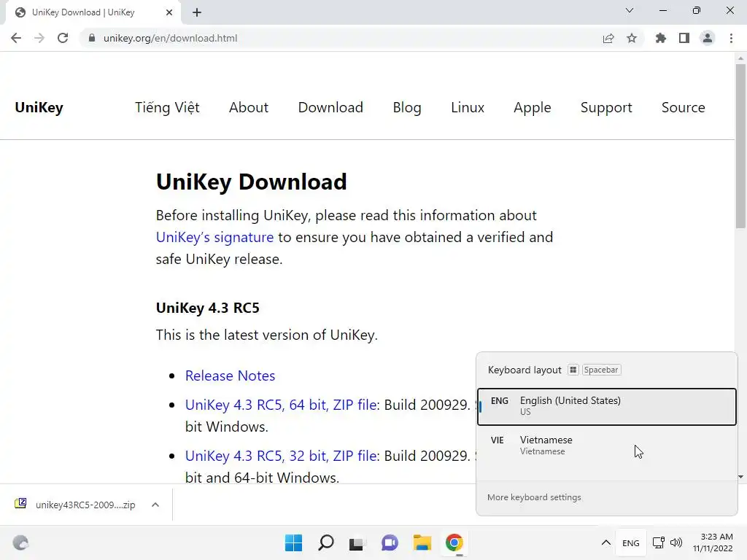Bookmark this page with the star icon
Image resolution: width=747 pixels, height=560 pixels.
click(x=632, y=38)
